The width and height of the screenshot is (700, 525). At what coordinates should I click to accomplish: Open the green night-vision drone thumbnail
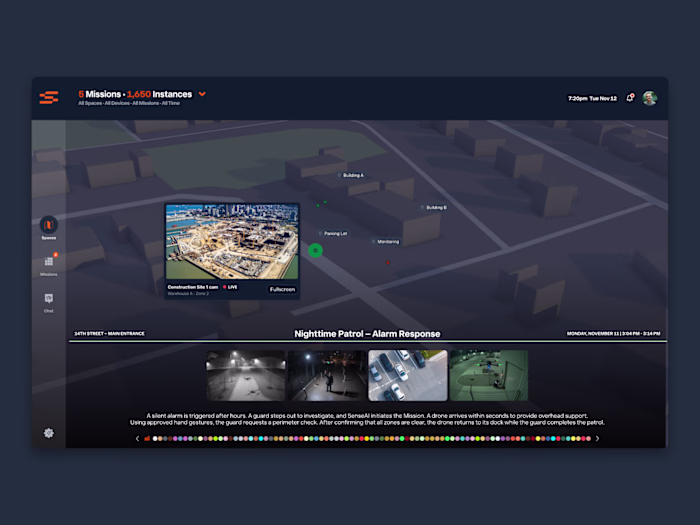tap(489, 375)
